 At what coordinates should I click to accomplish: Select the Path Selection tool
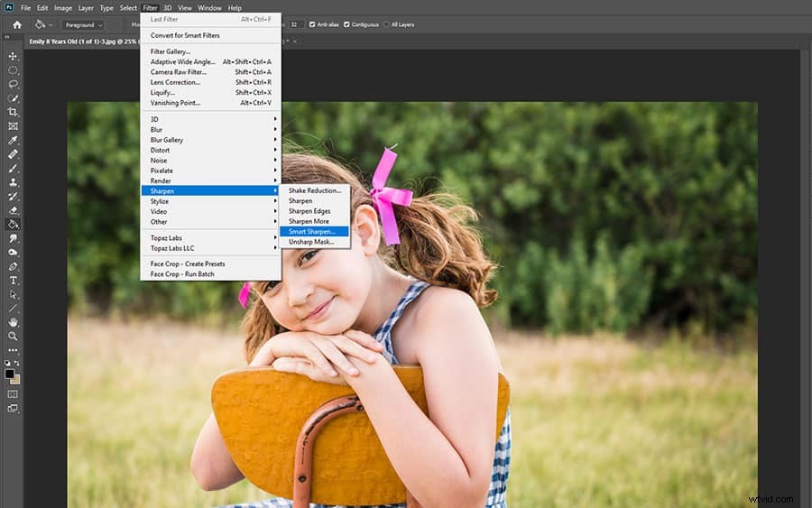pyautogui.click(x=13, y=294)
